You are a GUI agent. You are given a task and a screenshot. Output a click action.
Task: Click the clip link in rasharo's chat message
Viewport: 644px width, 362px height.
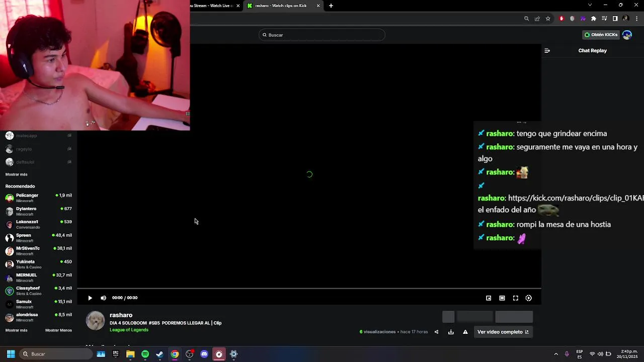click(x=576, y=198)
